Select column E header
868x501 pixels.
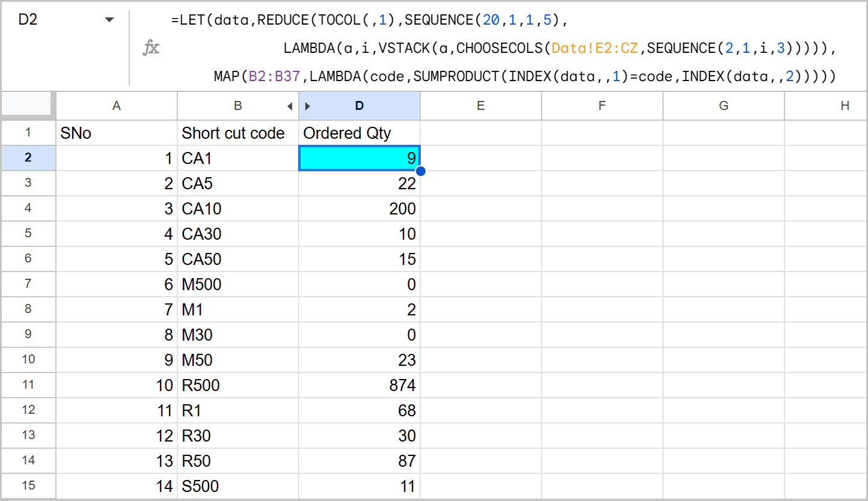(481, 106)
